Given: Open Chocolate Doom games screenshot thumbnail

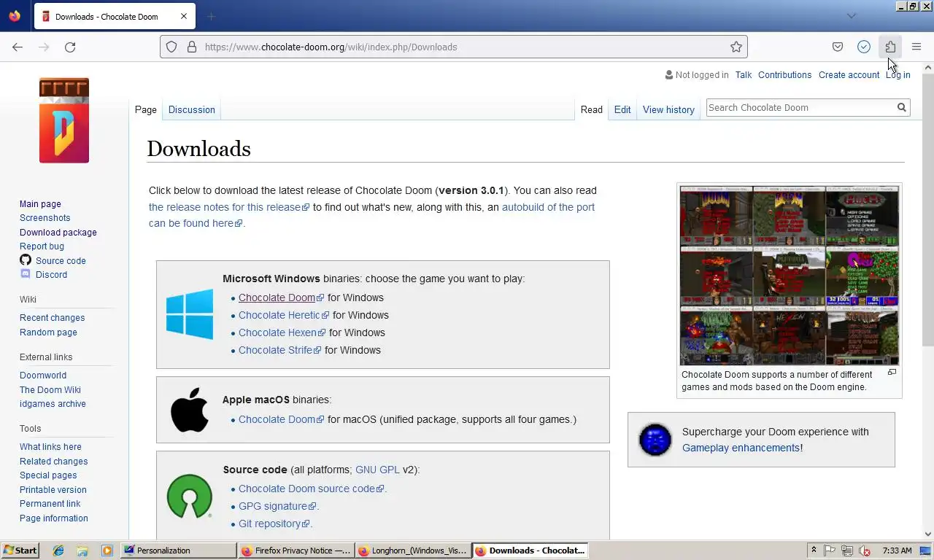Looking at the screenshot, I should click(x=790, y=276).
